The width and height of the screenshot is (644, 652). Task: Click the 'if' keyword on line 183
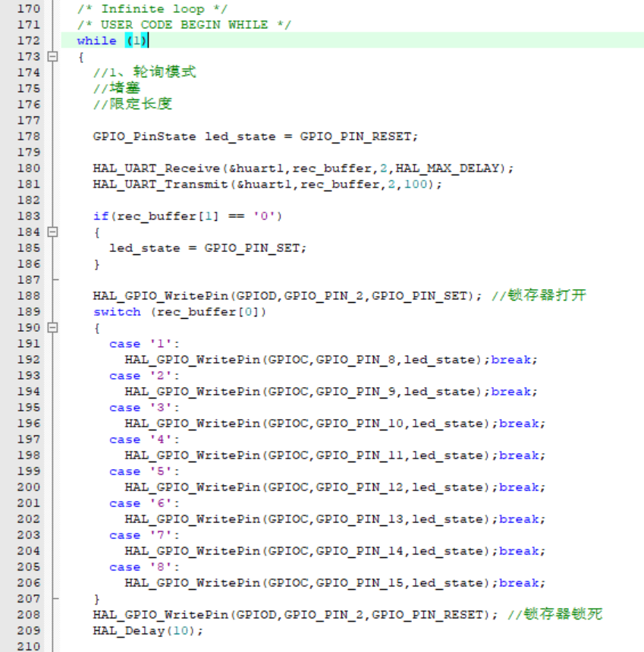coord(101,216)
